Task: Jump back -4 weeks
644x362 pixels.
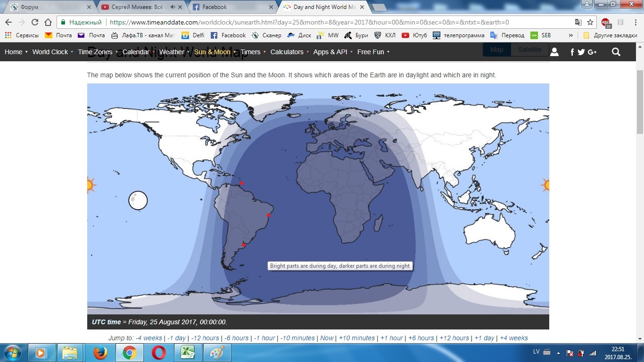Action: click(149, 338)
